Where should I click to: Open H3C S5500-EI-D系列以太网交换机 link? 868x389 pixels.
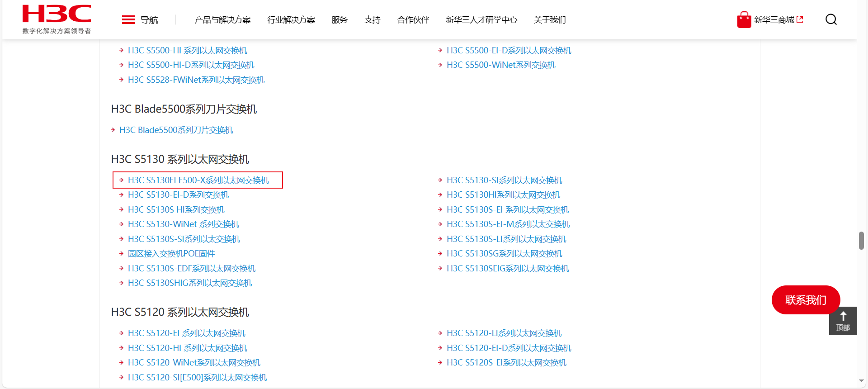click(x=509, y=51)
